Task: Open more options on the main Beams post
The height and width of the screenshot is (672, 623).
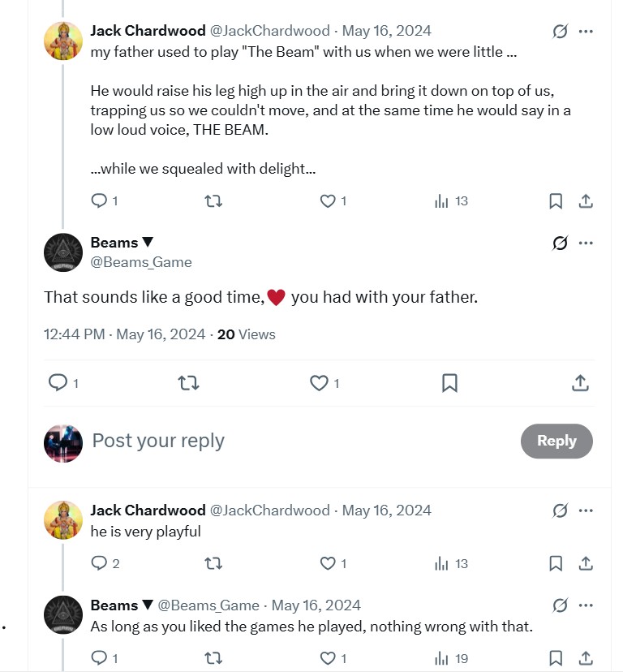Action: click(x=586, y=243)
